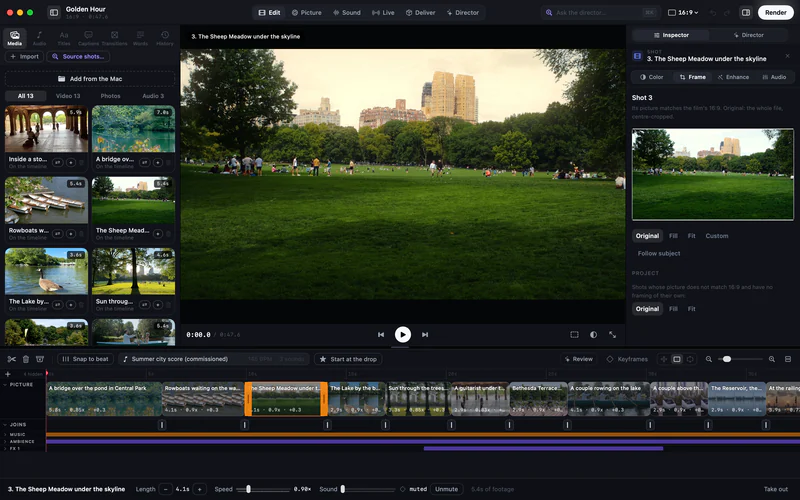Select project framing Fit option

(x=691, y=309)
